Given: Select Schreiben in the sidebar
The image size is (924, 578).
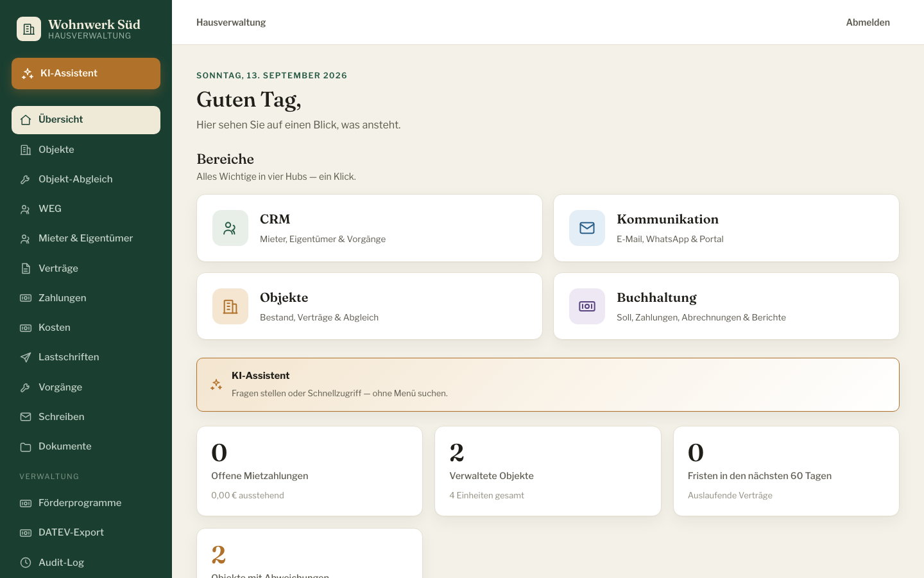Looking at the screenshot, I should [x=86, y=417].
